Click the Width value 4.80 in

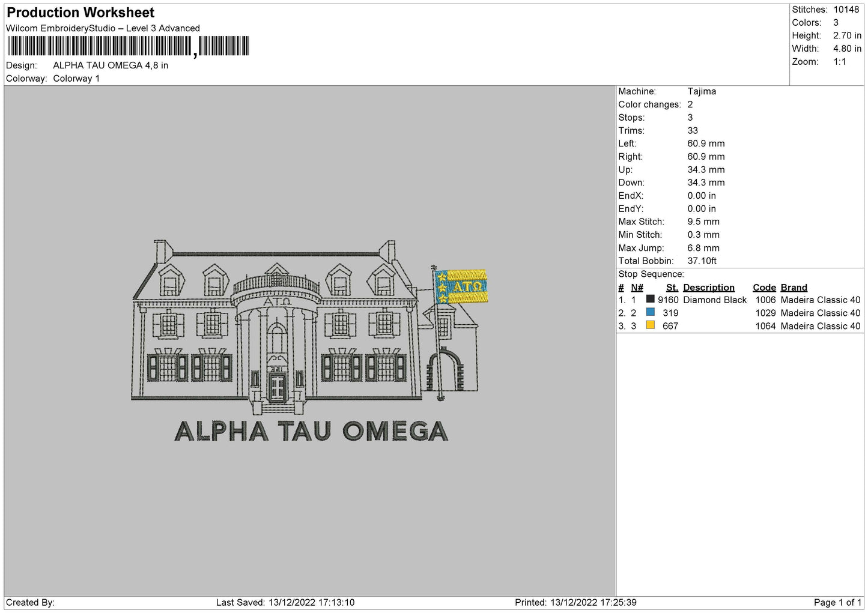pos(847,49)
